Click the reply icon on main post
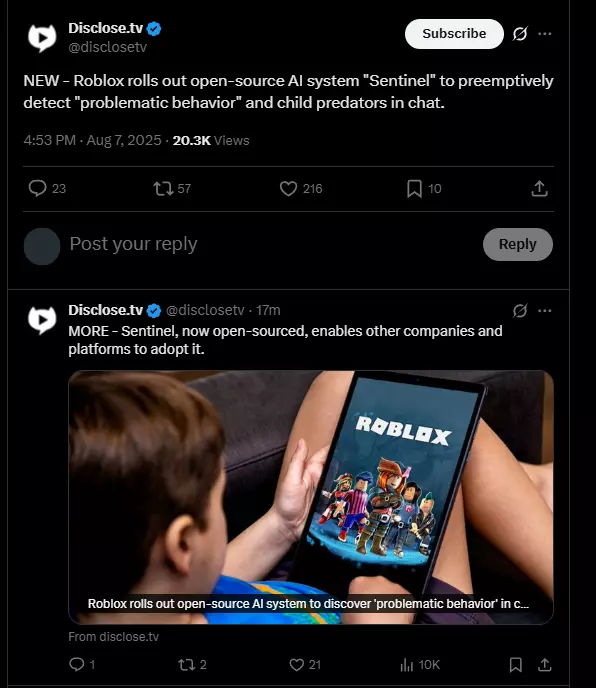The image size is (596, 688). tap(37, 188)
